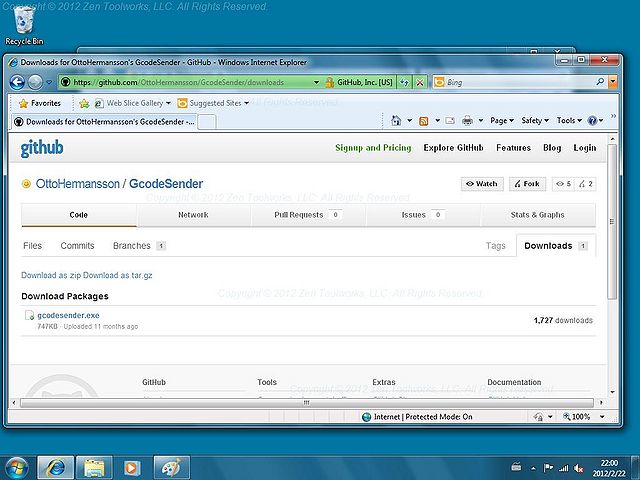Expand the Home button dropdown arrow
Screen dimensions: 640x480
click(x=409, y=120)
